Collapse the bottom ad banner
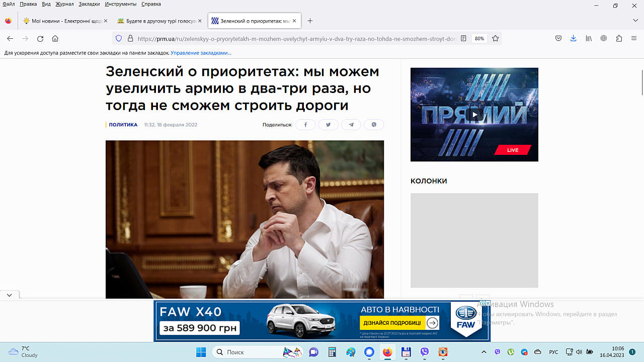Viewport: 644px width, 362px height. click(x=10, y=295)
